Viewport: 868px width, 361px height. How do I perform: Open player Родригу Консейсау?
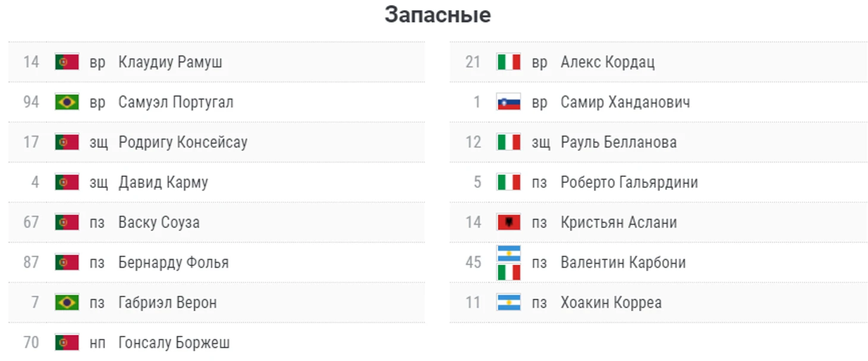click(183, 142)
